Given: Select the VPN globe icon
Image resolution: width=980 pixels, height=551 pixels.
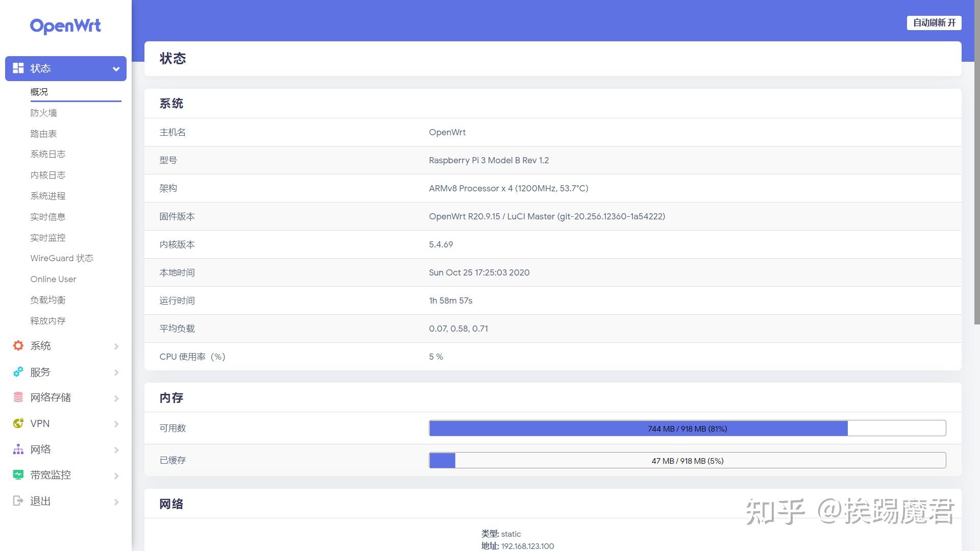Looking at the screenshot, I should [x=18, y=423].
